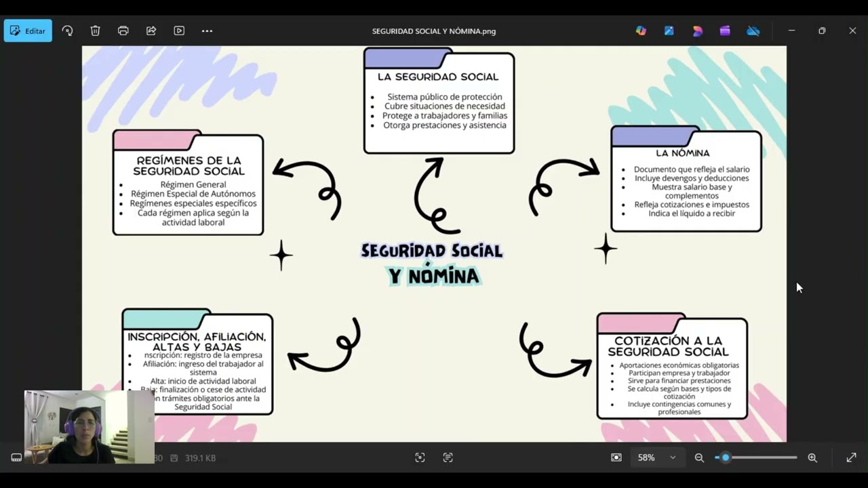
Task: Print the image with the printer icon
Action: (123, 30)
